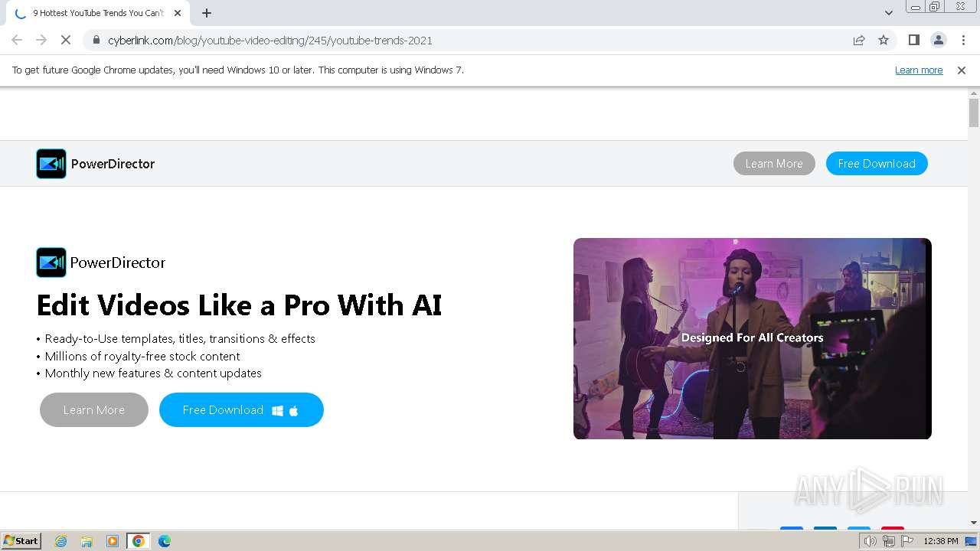Select the 9 Hottest YouTube Trends tab
The image size is (980, 551).
click(x=97, y=13)
